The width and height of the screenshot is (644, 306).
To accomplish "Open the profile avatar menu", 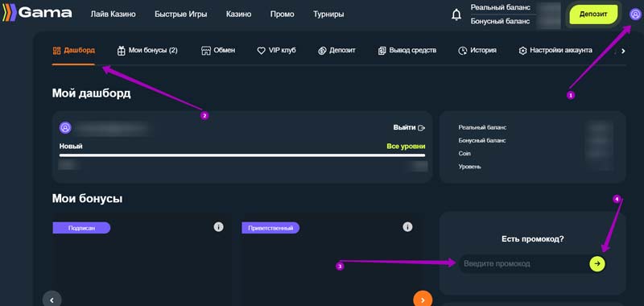I will tap(635, 14).
